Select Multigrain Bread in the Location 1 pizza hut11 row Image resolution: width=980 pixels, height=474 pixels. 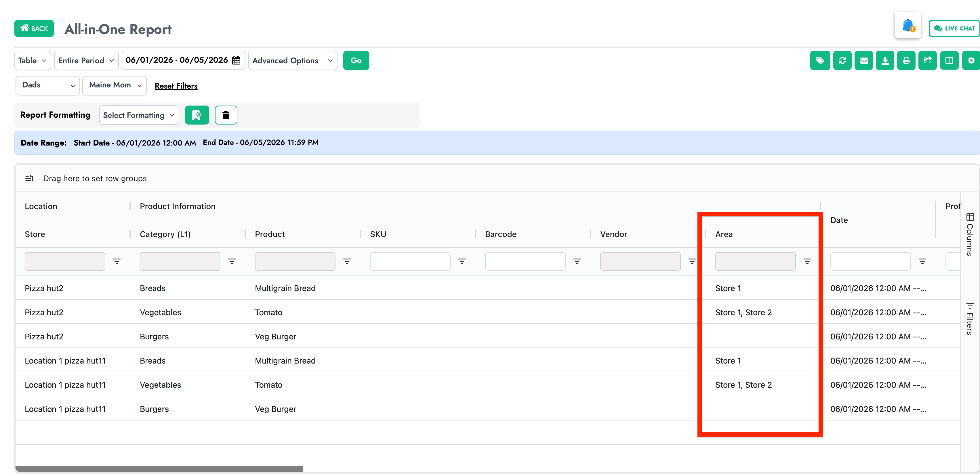tap(285, 361)
